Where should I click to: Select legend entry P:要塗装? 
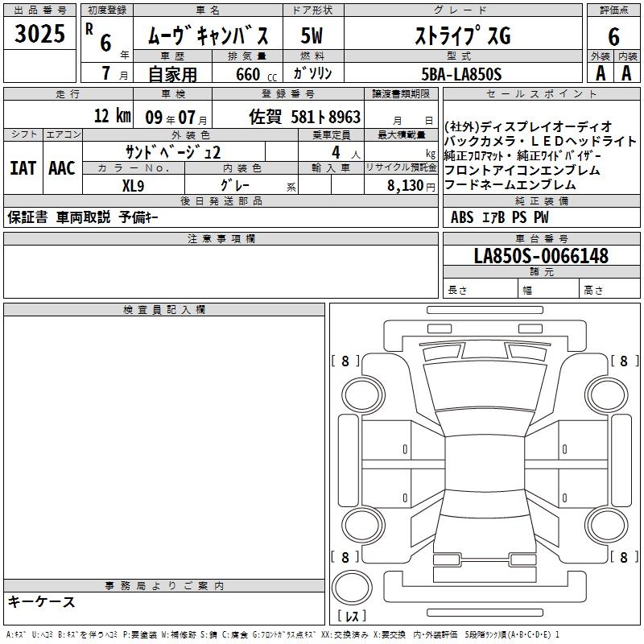[139, 635]
